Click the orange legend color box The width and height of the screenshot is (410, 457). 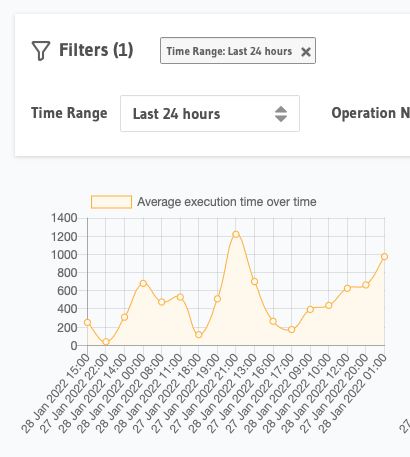coord(111,202)
